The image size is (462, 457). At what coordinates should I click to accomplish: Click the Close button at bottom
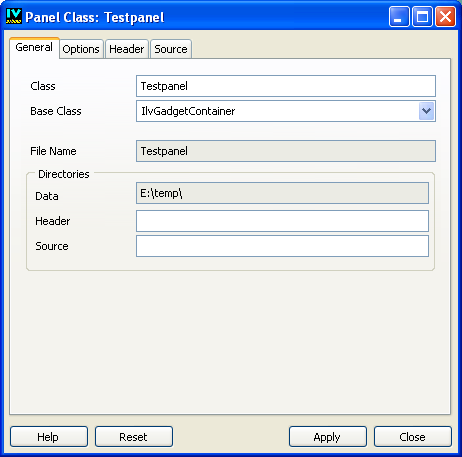413,436
